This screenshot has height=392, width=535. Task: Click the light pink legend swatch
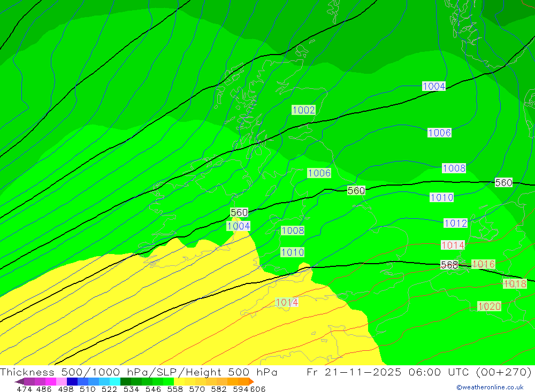point(60,381)
